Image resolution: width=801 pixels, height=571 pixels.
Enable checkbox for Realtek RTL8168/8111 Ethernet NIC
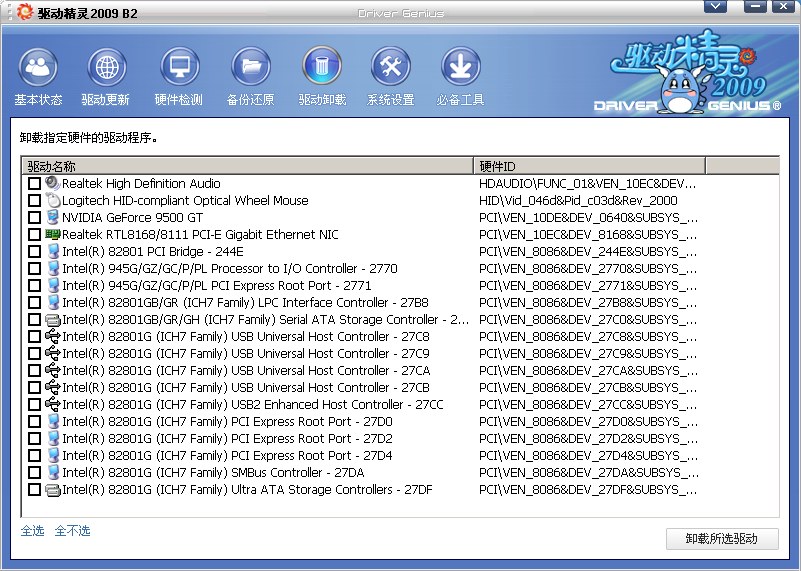[x=35, y=235]
